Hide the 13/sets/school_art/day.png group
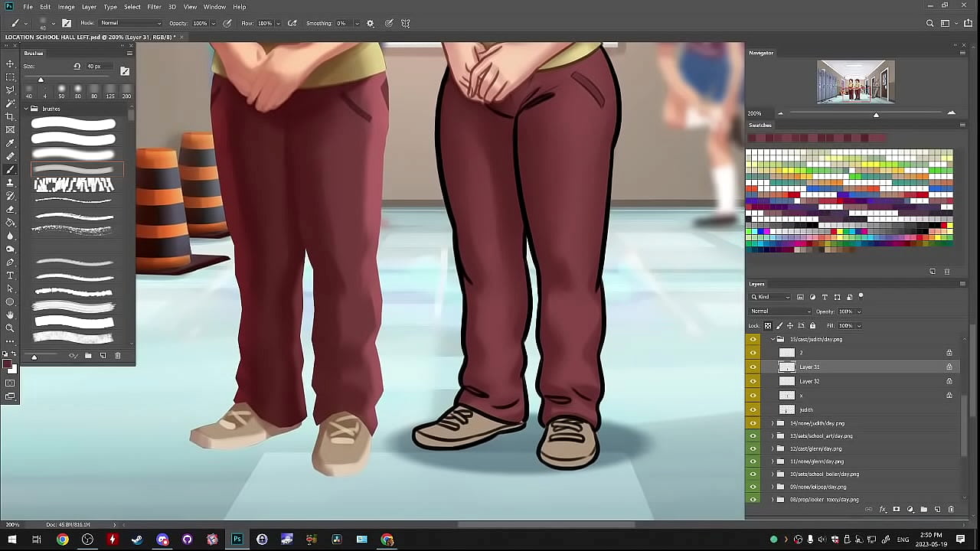The width and height of the screenshot is (980, 551). 753,436
